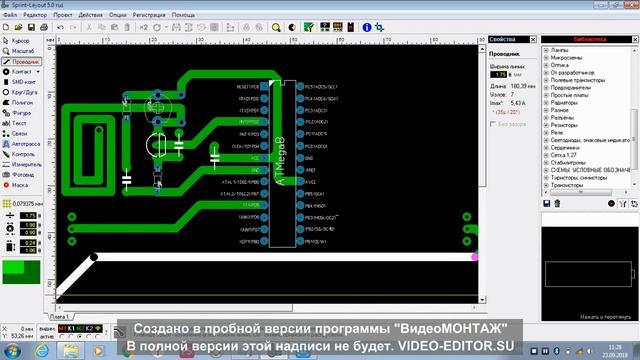
Task: Redo the undone action
Action: tap(73, 27)
